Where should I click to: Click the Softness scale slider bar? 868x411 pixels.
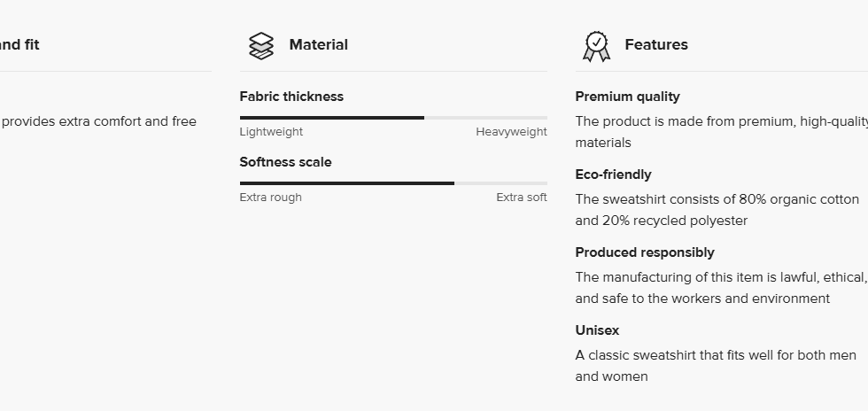pyautogui.click(x=393, y=182)
